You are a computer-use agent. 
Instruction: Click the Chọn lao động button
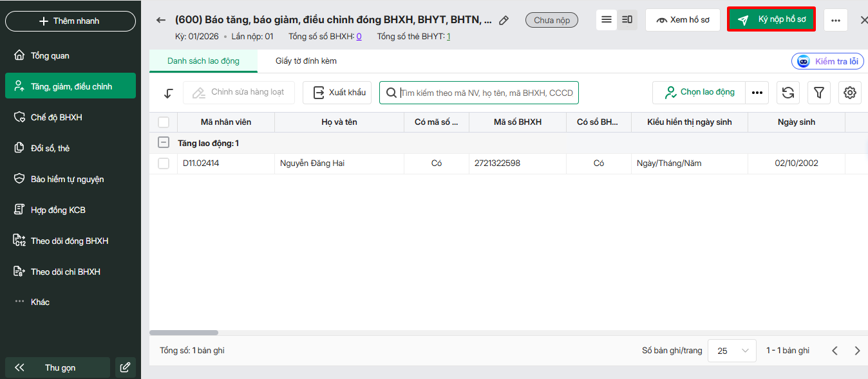click(699, 93)
